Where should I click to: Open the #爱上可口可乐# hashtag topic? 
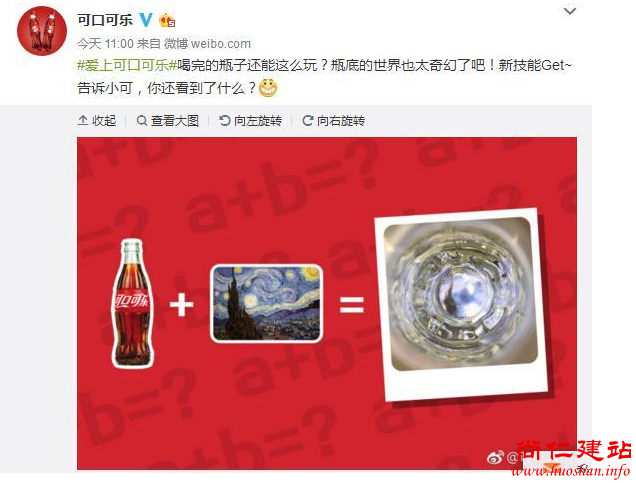(127, 65)
